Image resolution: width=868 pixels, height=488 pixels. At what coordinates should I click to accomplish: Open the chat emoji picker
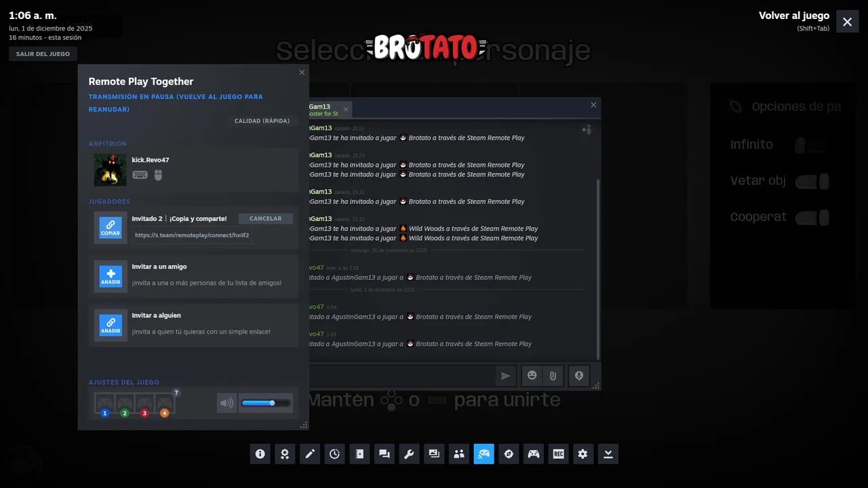532,375
